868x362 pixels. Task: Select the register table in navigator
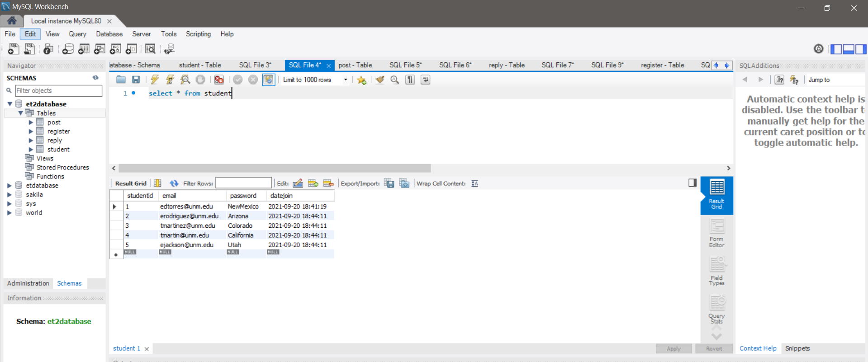[x=59, y=131]
